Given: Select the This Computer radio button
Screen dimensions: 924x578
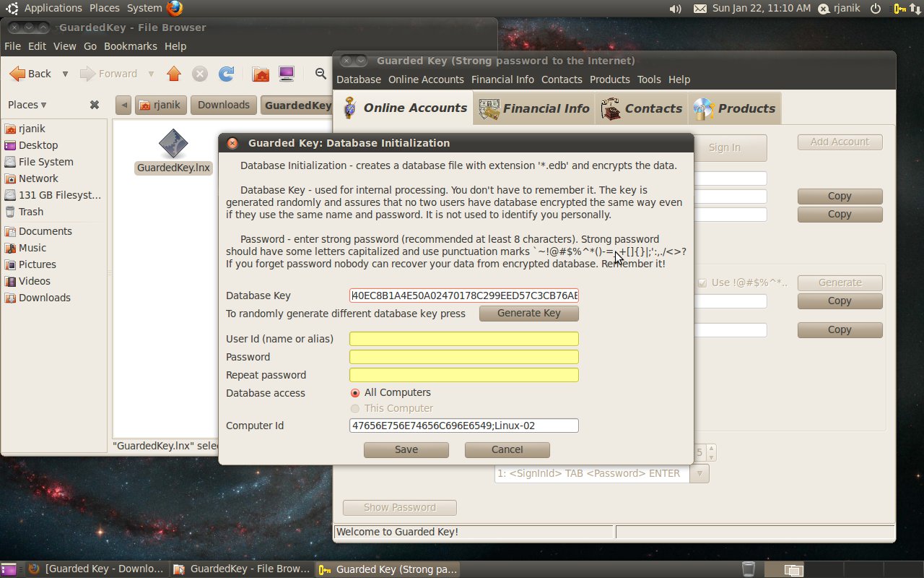Looking at the screenshot, I should point(355,409).
